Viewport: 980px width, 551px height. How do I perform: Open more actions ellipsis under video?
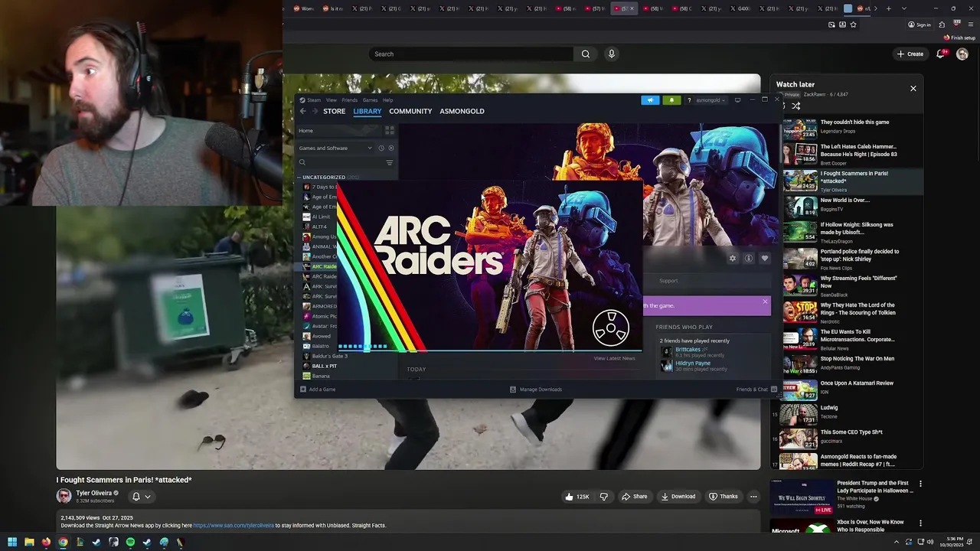(x=753, y=497)
